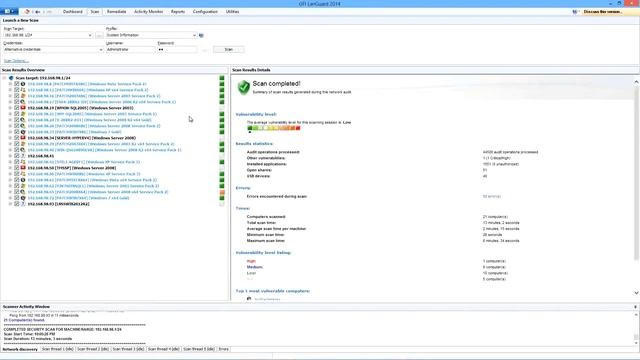The height and width of the screenshot is (360, 640).
Task: Open the Remediate tab
Action: coord(116,12)
